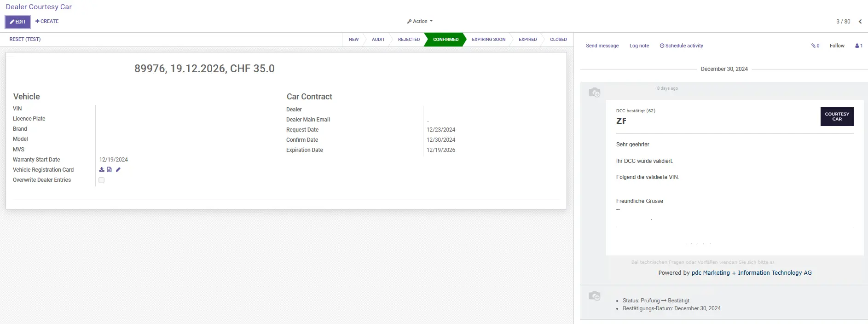
Task: Go to previous record arrow
Action: tap(860, 22)
